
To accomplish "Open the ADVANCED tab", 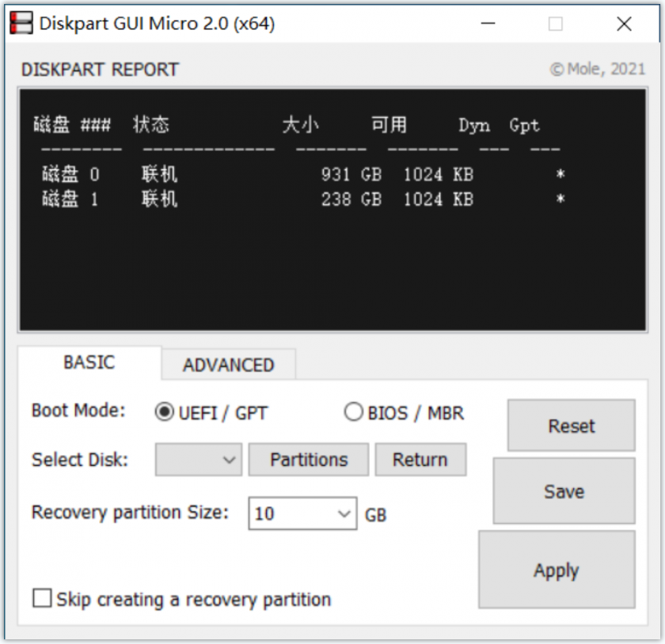I will tap(228, 365).
